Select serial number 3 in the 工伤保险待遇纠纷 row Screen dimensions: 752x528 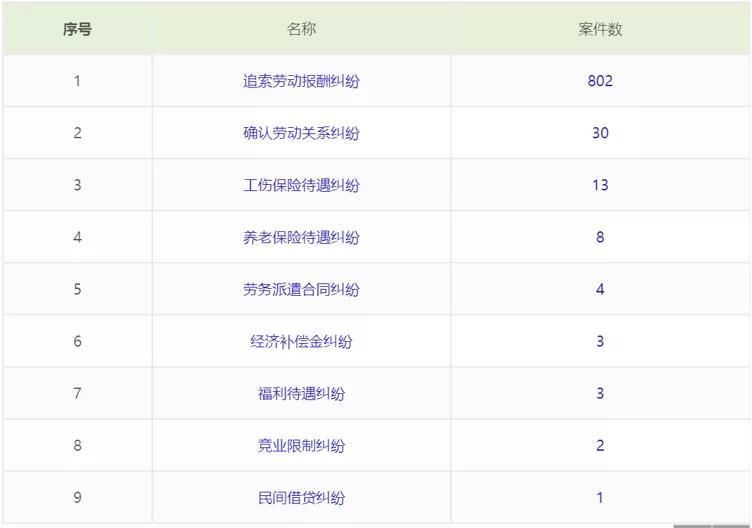[77, 185]
